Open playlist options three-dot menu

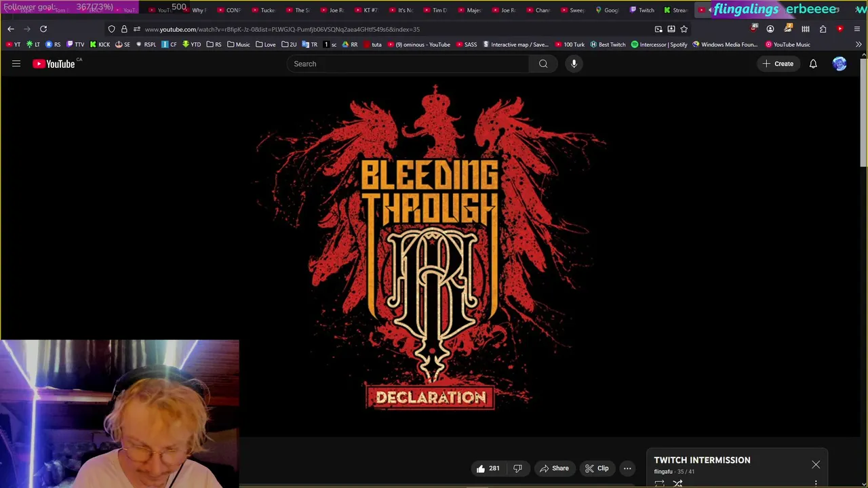[816, 484]
